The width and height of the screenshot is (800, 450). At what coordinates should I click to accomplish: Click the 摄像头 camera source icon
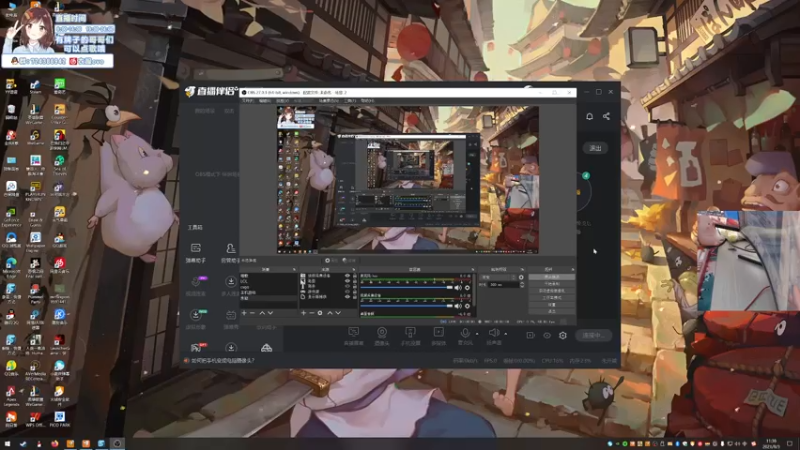pyautogui.click(x=382, y=332)
